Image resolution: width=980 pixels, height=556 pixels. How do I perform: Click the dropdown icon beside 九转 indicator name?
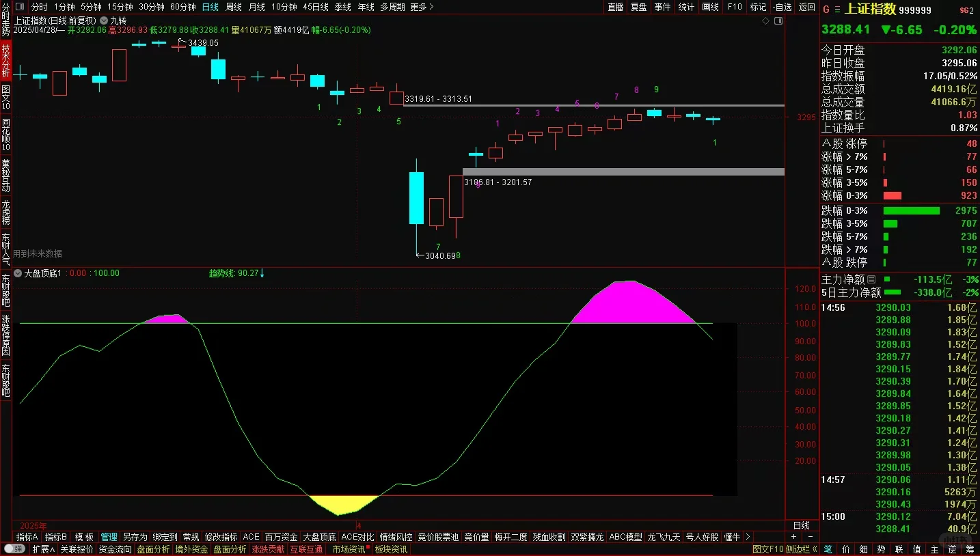tap(104, 20)
